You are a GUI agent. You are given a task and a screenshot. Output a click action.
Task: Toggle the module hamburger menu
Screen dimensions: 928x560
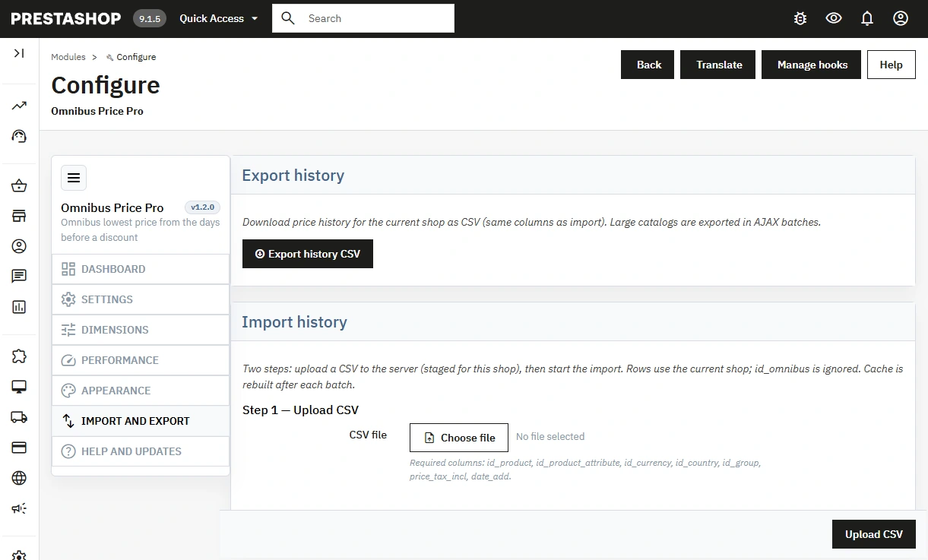coord(74,178)
